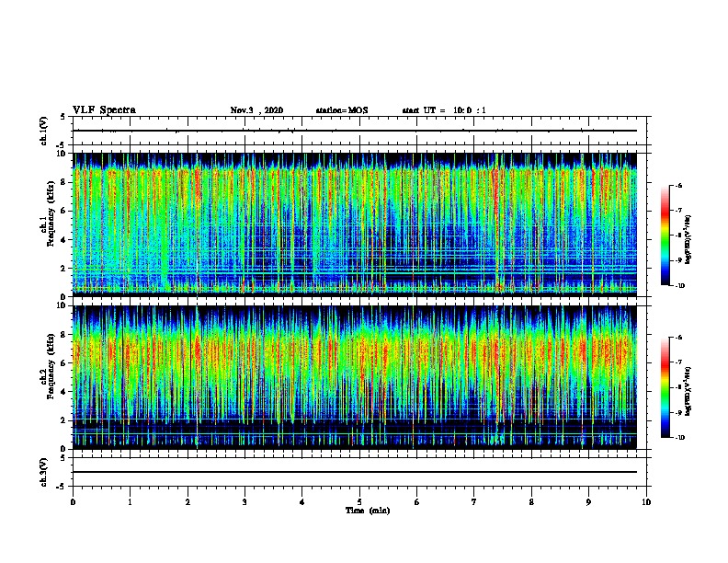Select the "Nov.3 , 2020" date text
The image size is (728, 563).
[x=256, y=110]
